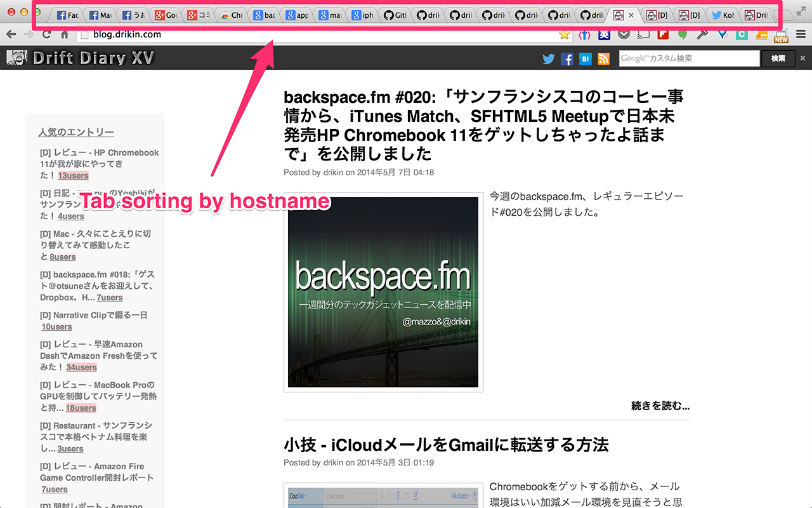Switch to the 'Chr' Chrome Web Store tab
The width and height of the screenshot is (812, 508).
232,15
